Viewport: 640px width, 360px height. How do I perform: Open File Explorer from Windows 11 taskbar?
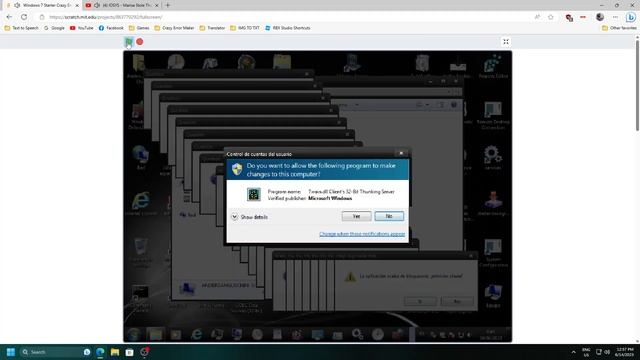pos(115,352)
